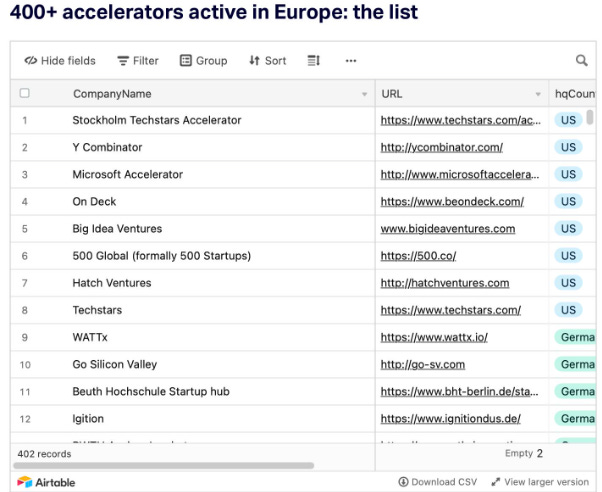Image resolution: width=602 pixels, height=492 pixels.
Task: Open View larger version
Action: [x=540, y=482]
